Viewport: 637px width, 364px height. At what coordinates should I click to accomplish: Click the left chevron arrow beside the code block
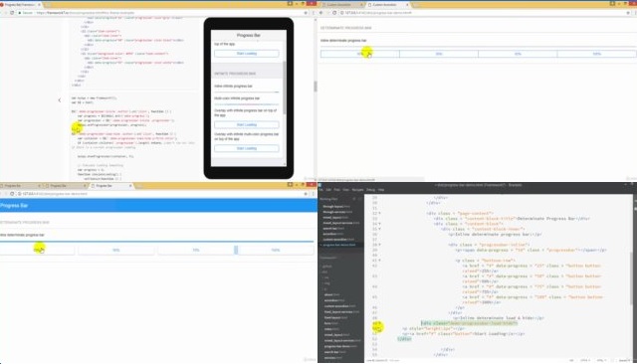point(60,99)
